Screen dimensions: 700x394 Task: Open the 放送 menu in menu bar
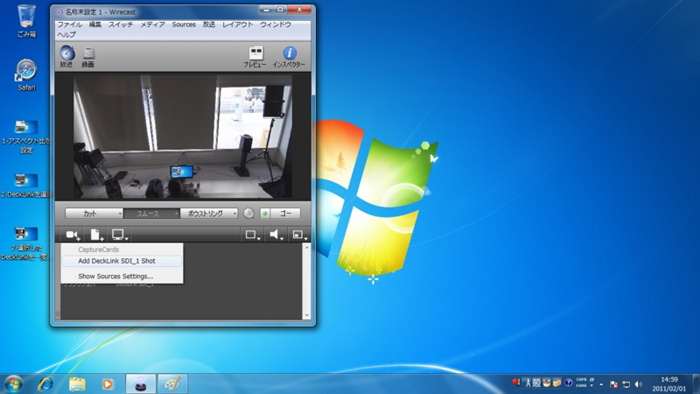(209, 25)
